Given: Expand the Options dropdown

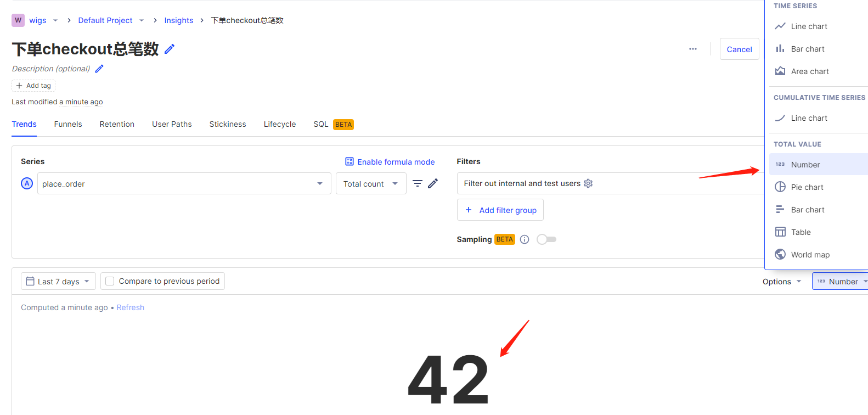Looking at the screenshot, I should coord(782,281).
